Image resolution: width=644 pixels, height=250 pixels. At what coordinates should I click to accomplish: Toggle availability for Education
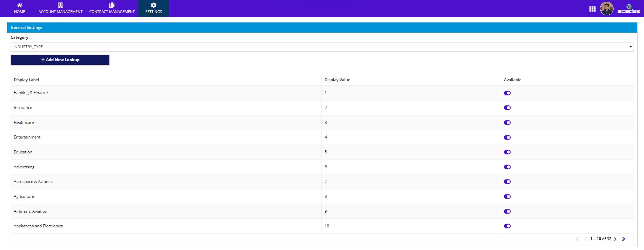507,152
